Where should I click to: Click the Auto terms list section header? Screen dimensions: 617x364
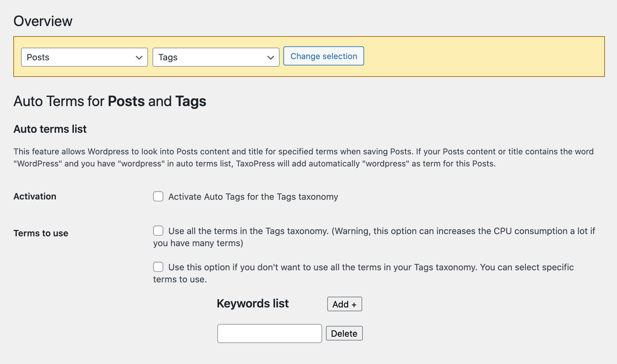50,129
